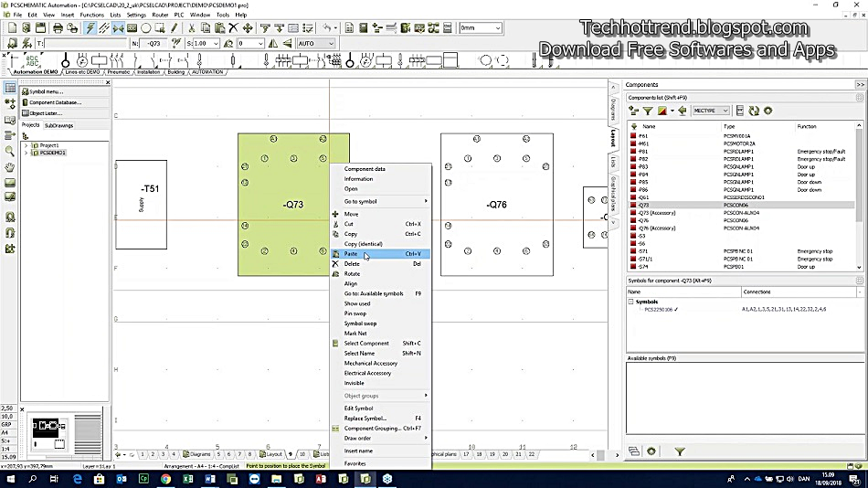Open the AUTO dropdown in toolbar

(315, 43)
